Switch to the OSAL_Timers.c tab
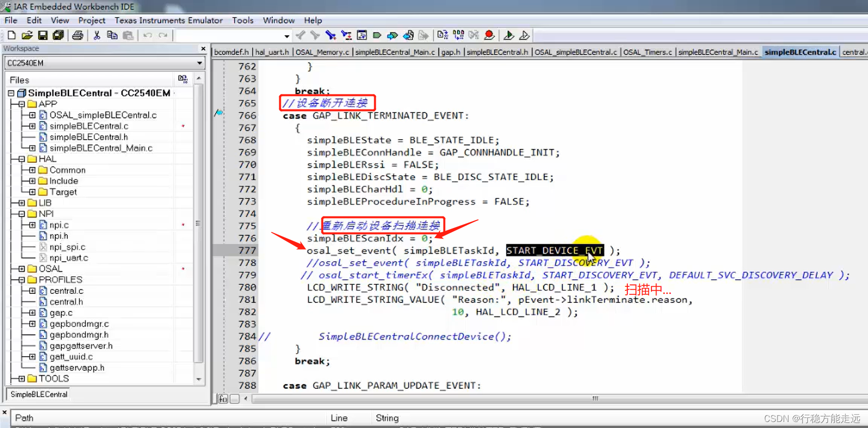This screenshot has height=428, width=868. click(647, 52)
